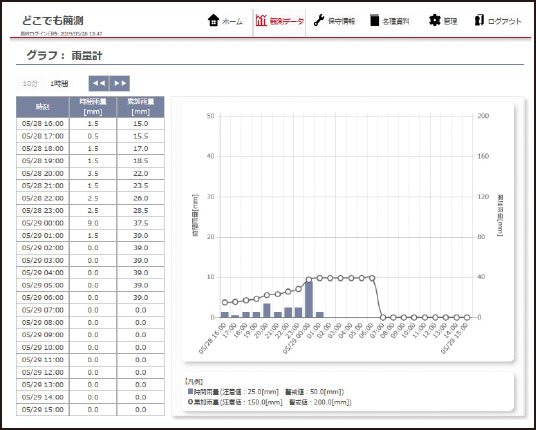Switch to the 10分 interval view
The height and width of the screenshot is (430, 536).
[30, 83]
